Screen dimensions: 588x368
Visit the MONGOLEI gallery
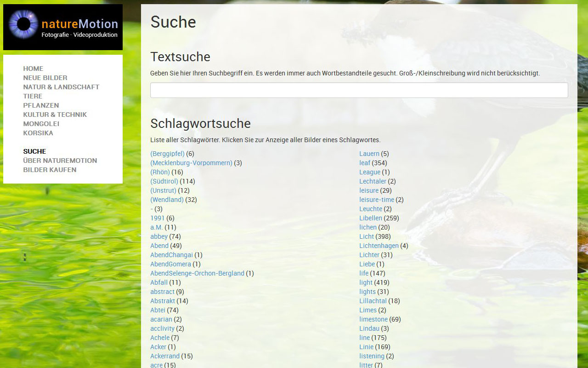(x=41, y=124)
